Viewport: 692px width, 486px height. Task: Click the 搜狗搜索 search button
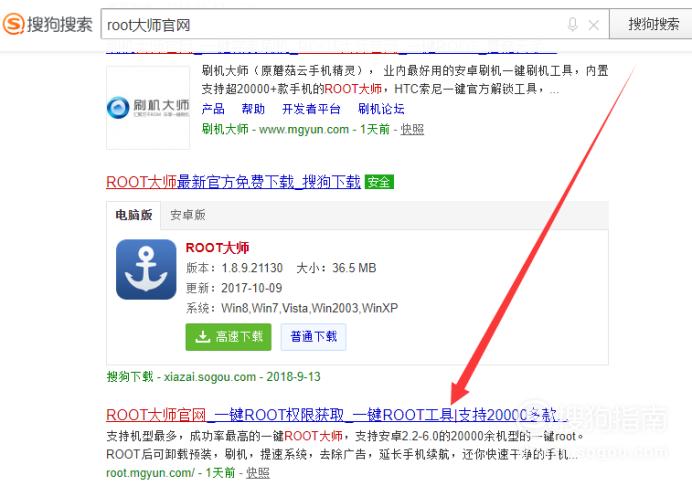pos(653,24)
